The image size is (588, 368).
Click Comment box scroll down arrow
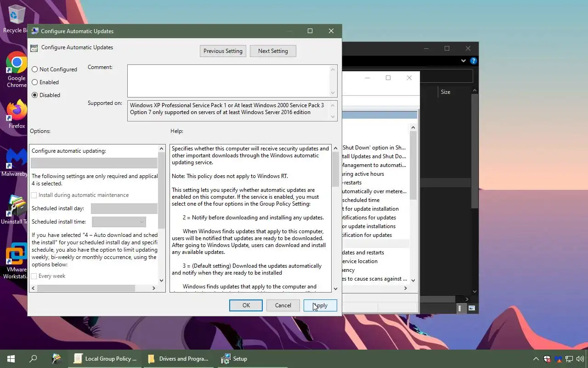333,92
